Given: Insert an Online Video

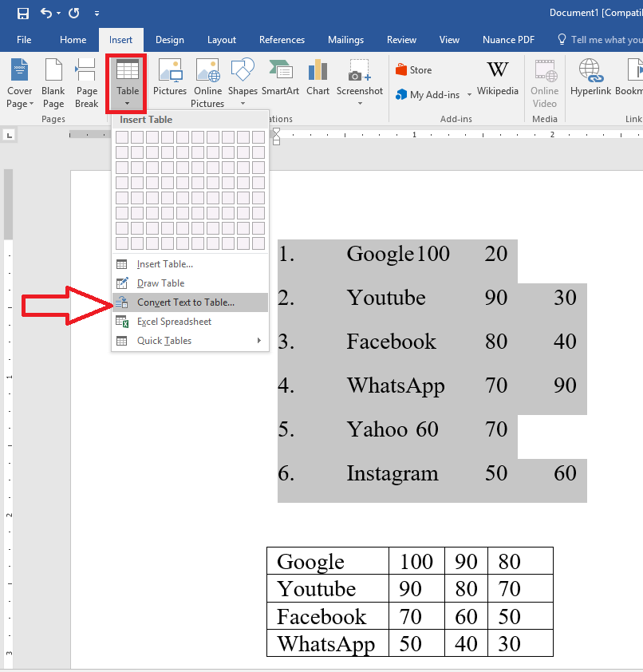Looking at the screenshot, I should (544, 84).
